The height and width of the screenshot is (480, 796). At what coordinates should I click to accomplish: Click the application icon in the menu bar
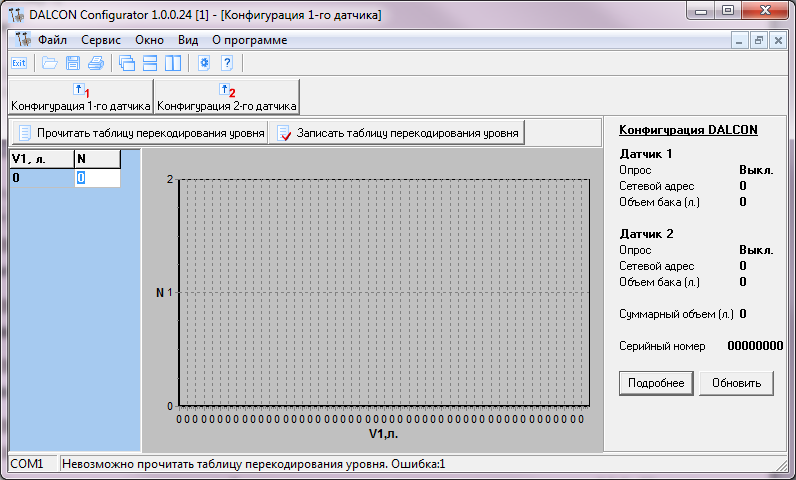[23, 40]
